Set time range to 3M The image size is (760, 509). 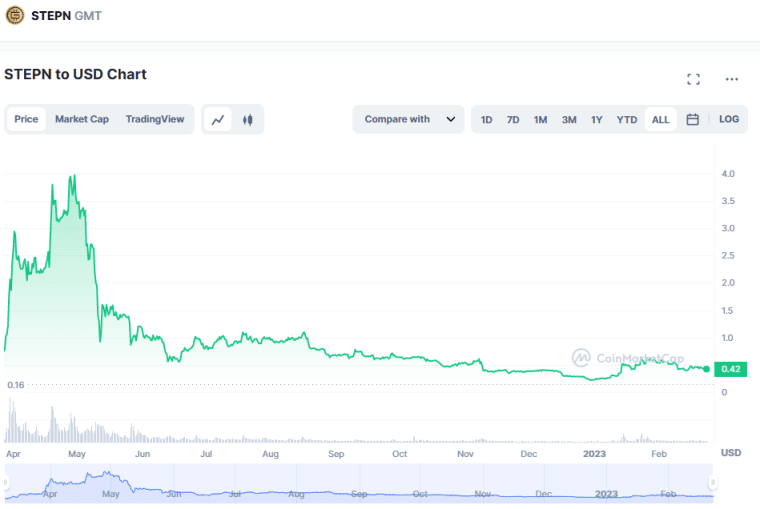[x=569, y=120]
